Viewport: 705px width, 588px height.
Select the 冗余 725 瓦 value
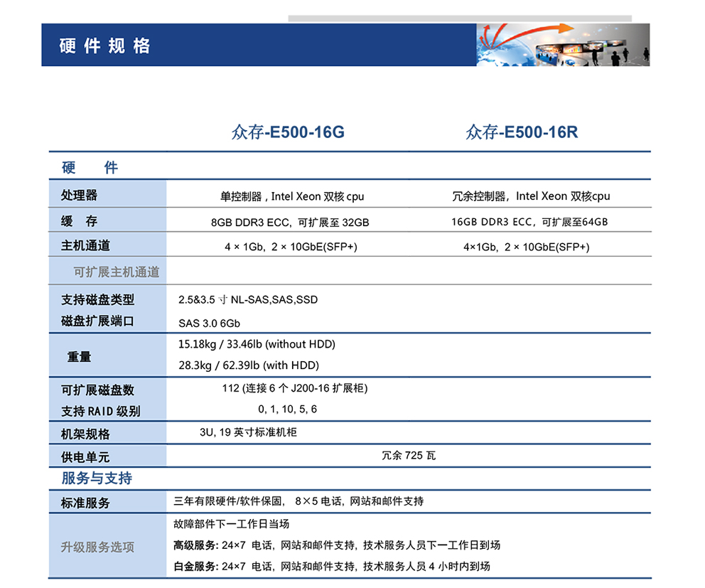coord(409,455)
